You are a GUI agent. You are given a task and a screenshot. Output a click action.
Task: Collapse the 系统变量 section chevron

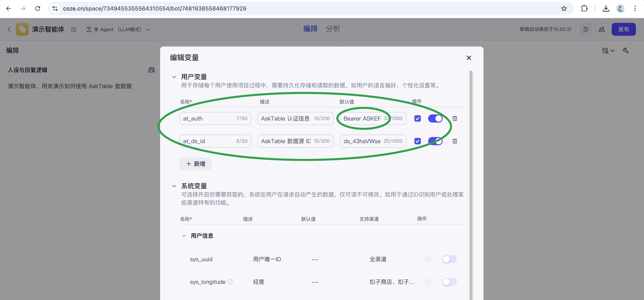point(174,186)
